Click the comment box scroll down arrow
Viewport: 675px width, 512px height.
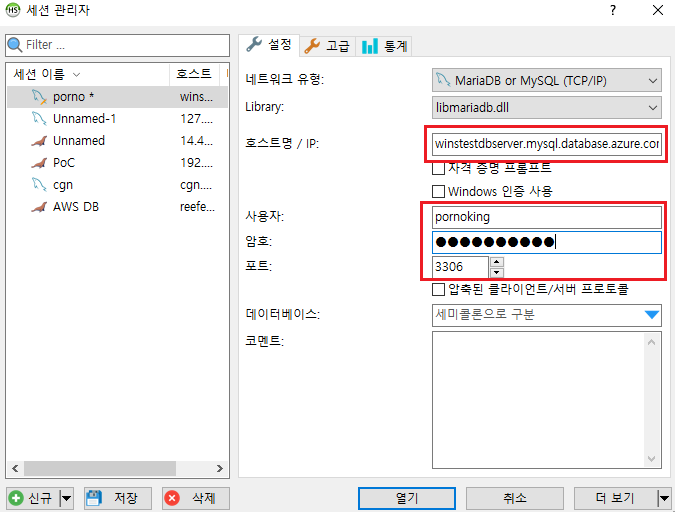[651, 459]
